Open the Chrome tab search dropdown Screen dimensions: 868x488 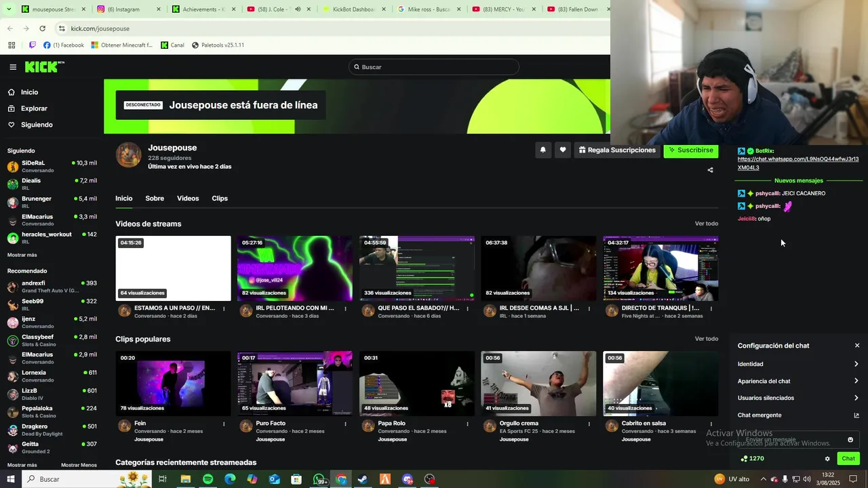click(x=9, y=9)
